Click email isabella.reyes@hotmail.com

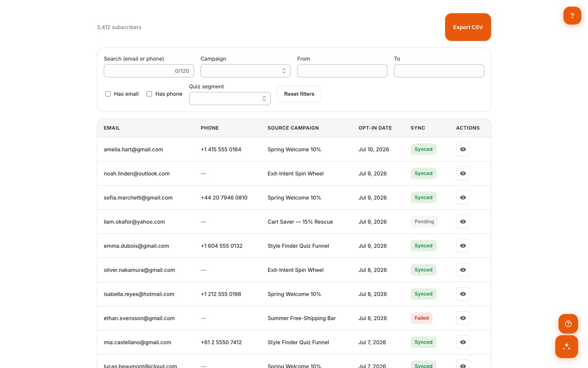139,294
